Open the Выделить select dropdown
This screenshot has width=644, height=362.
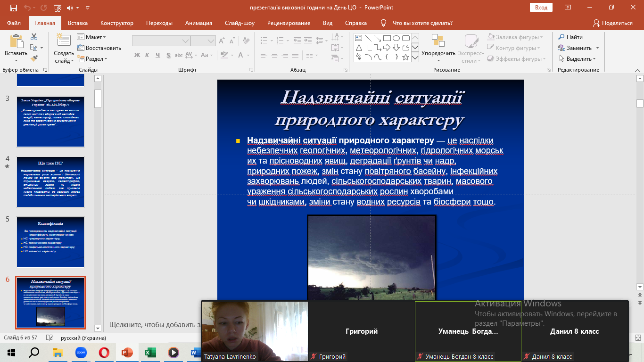(x=578, y=59)
